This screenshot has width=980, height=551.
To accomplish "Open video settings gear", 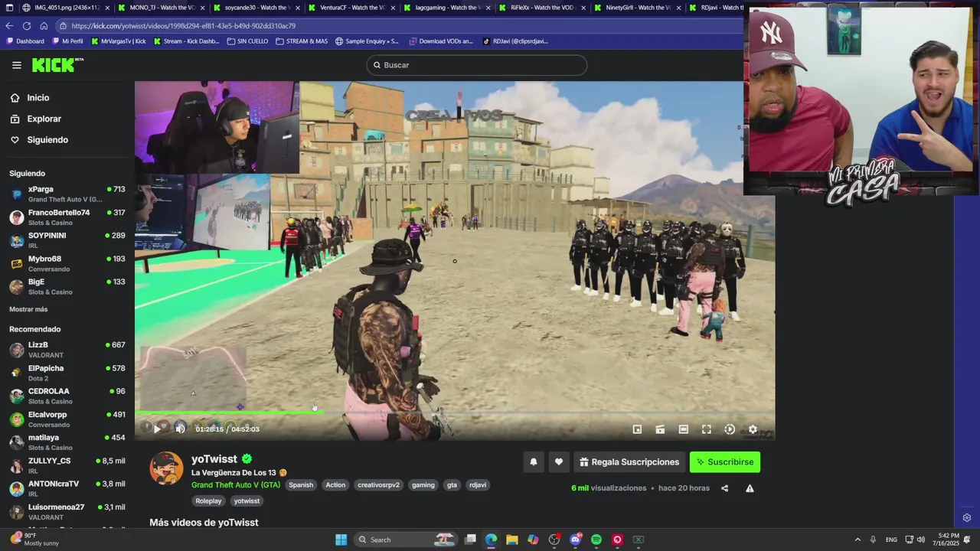I will tap(753, 429).
